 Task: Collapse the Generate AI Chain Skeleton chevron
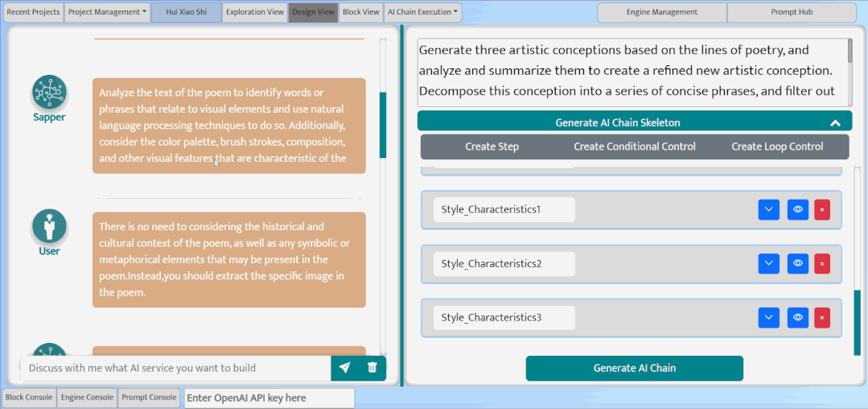point(835,123)
